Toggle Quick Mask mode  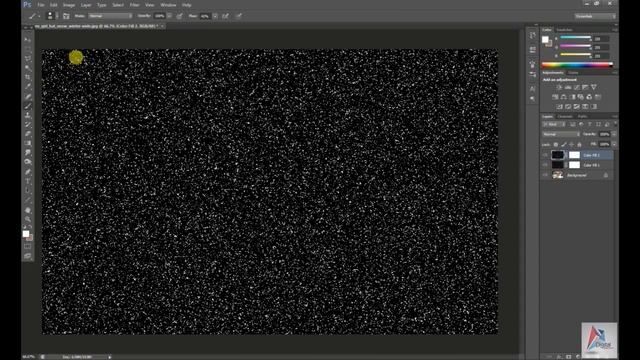pyautogui.click(x=28, y=247)
